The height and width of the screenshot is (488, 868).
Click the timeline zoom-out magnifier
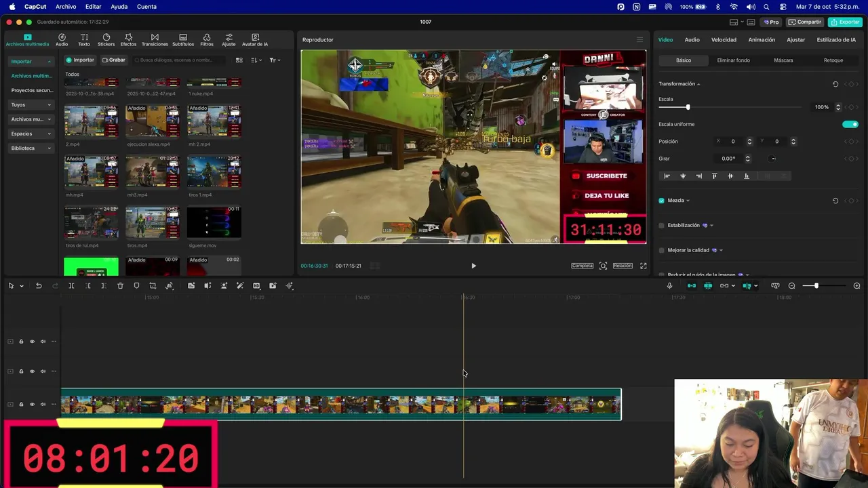tap(791, 286)
